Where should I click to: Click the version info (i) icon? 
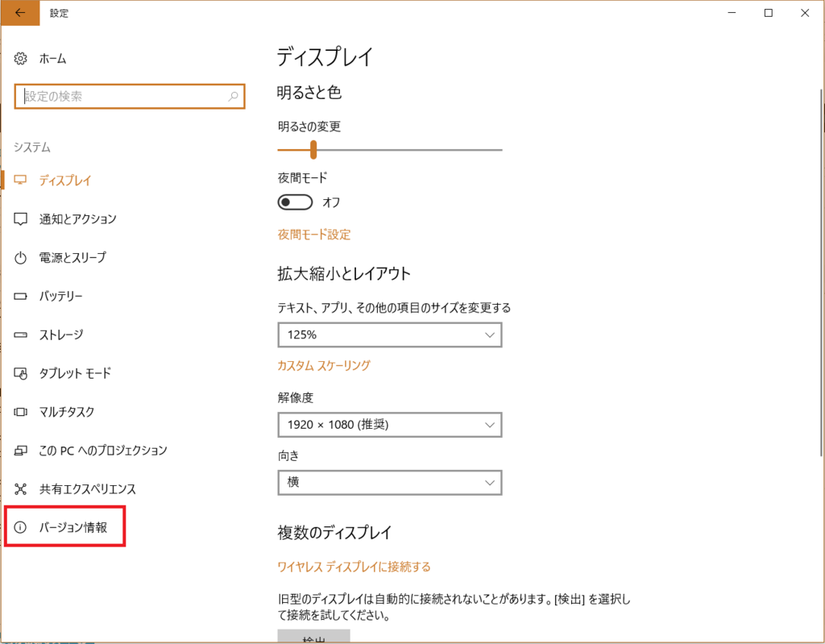[20, 527]
